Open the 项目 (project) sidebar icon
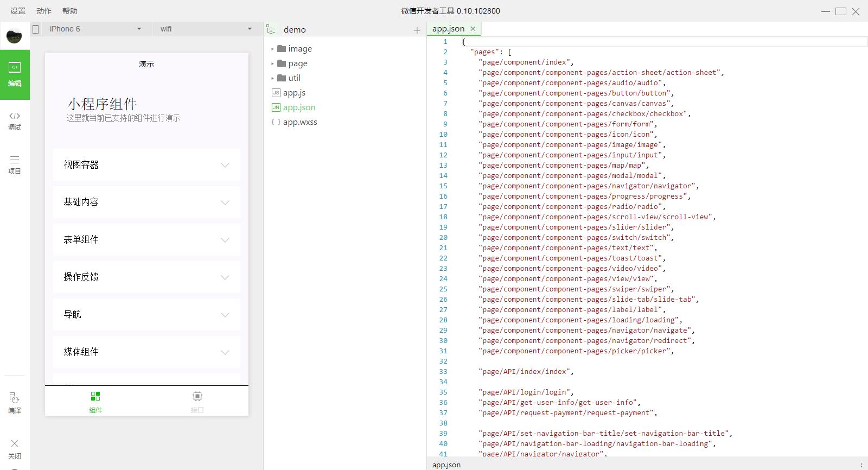The width and height of the screenshot is (868, 470). [15, 165]
